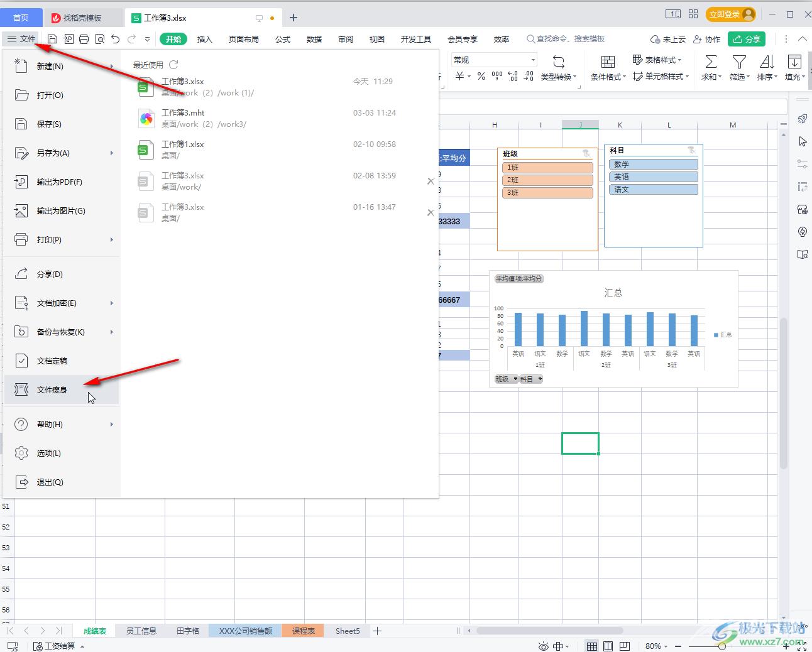Click the print preview icon

100,39
